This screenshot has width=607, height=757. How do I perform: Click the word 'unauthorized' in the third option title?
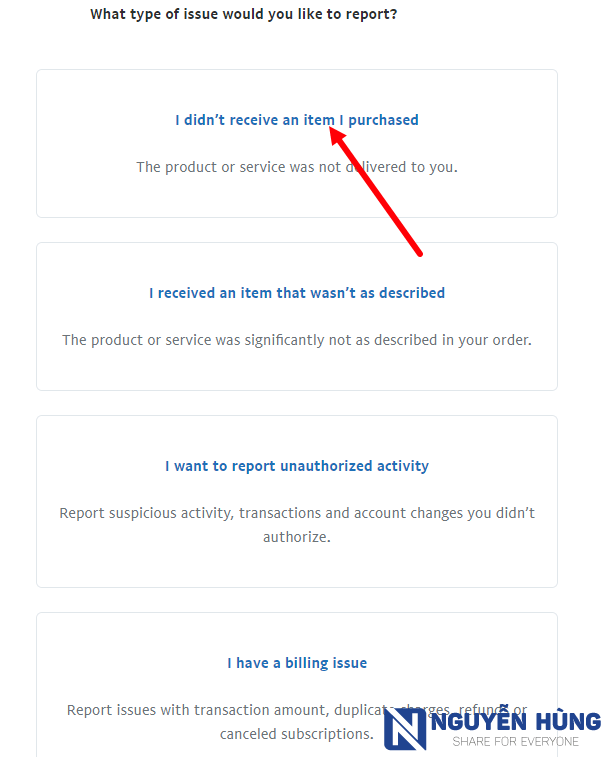pyautogui.click(x=326, y=466)
